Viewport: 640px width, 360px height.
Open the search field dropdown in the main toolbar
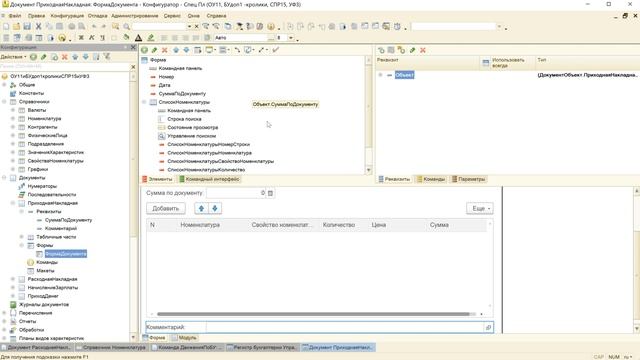189,27
